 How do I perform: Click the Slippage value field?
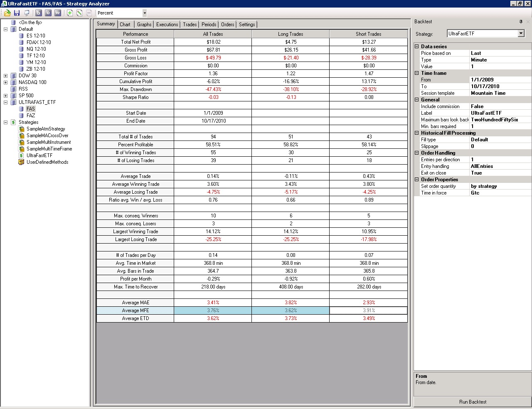click(500, 146)
